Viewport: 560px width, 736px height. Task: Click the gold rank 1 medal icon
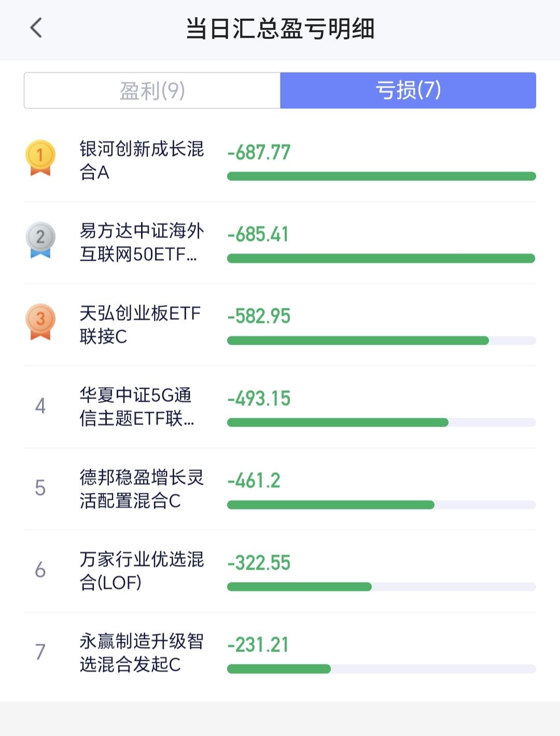click(x=40, y=158)
